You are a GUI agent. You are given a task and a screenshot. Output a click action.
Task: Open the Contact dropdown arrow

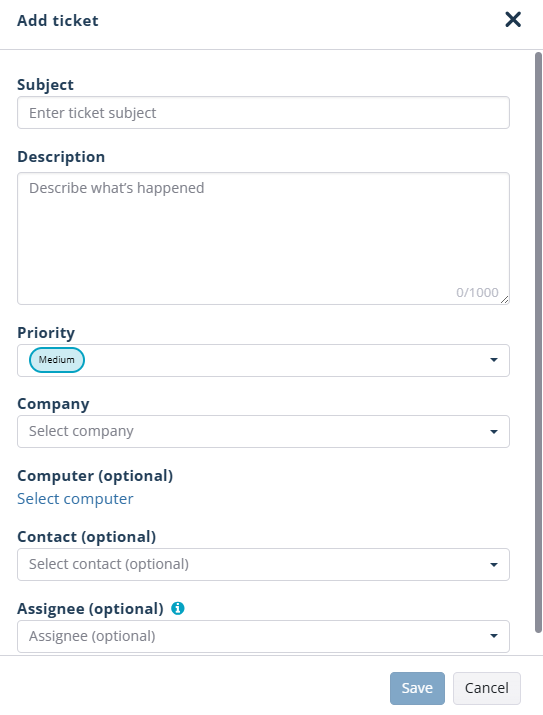point(494,565)
